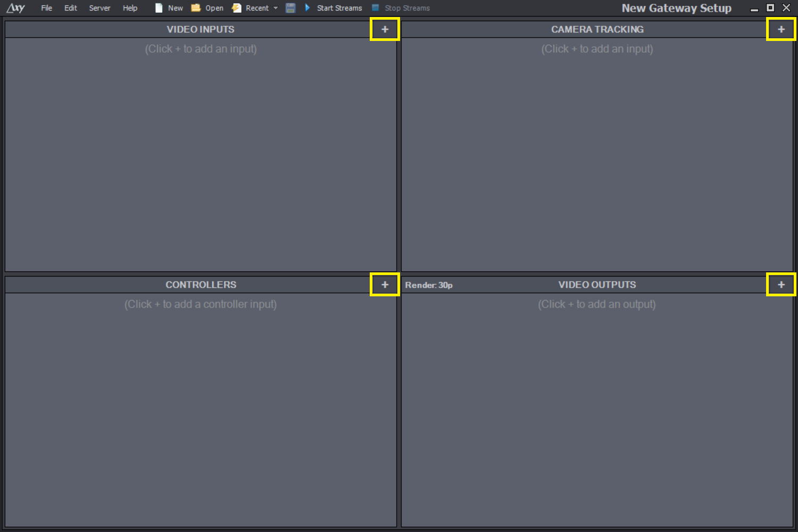
Task: Open the Server menu
Action: (x=99, y=8)
